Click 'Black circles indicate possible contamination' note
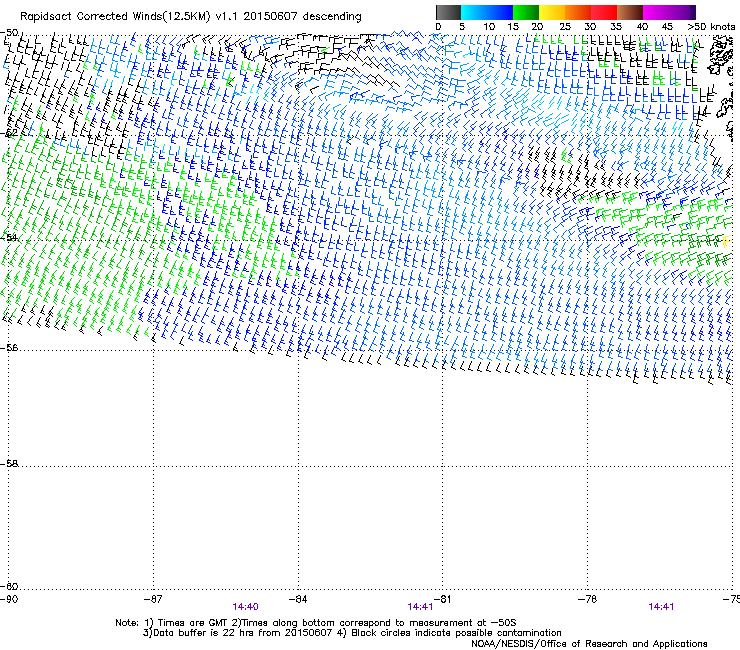This screenshot has width=740, height=650. [x=456, y=633]
